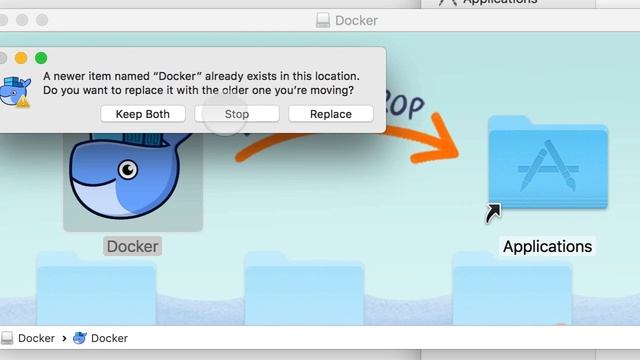Click the Stop button in dialog
Screen dimensions: 640x360
tap(237, 114)
